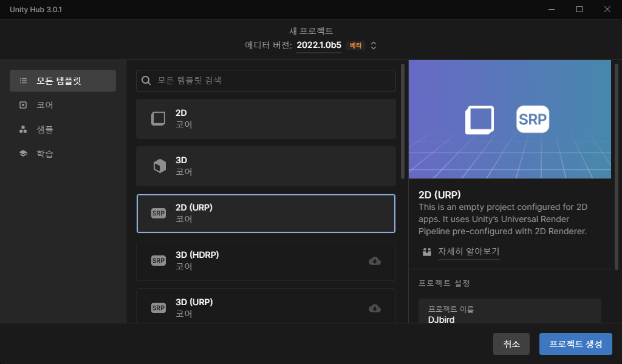Select the 모든 템플릿 category
Screen dimensions: 622x364
[x=63, y=81]
